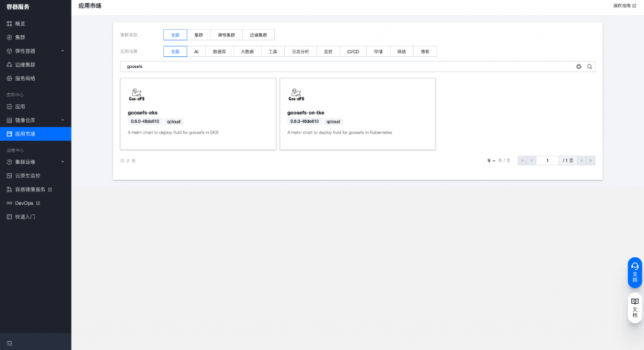Clear the goosefs search text
644x350 pixels.
click(x=579, y=66)
